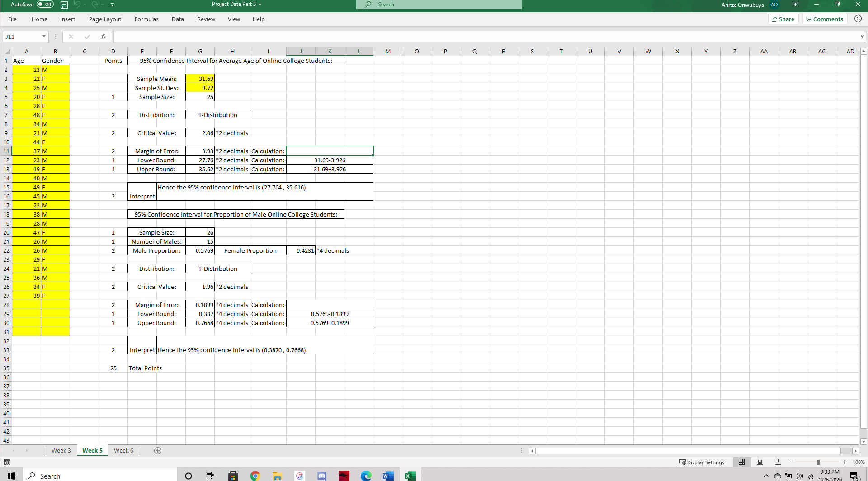The height and width of the screenshot is (481, 868).
Task: Toggle the AutoSave switch
Action: (45, 5)
